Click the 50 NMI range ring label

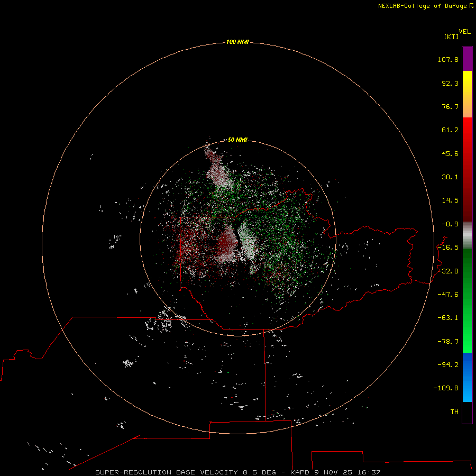point(237,140)
